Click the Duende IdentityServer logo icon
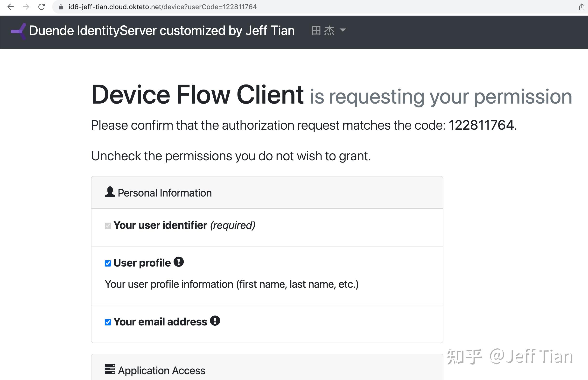The image size is (588, 380). (x=18, y=31)
